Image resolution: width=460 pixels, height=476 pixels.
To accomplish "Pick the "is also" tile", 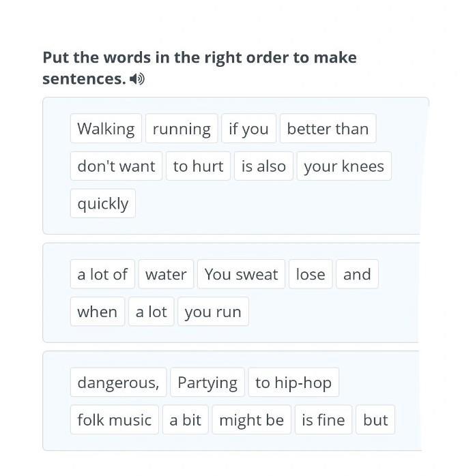I will [263, 166].
